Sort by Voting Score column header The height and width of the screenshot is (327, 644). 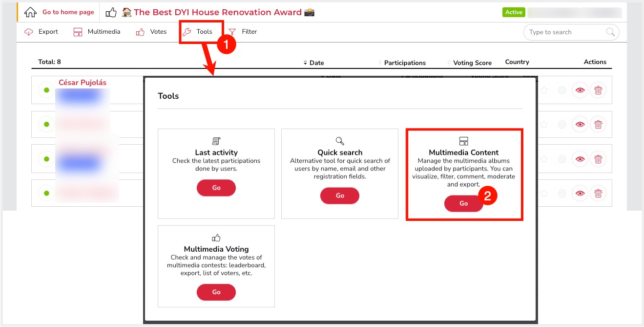click(470, 63)
